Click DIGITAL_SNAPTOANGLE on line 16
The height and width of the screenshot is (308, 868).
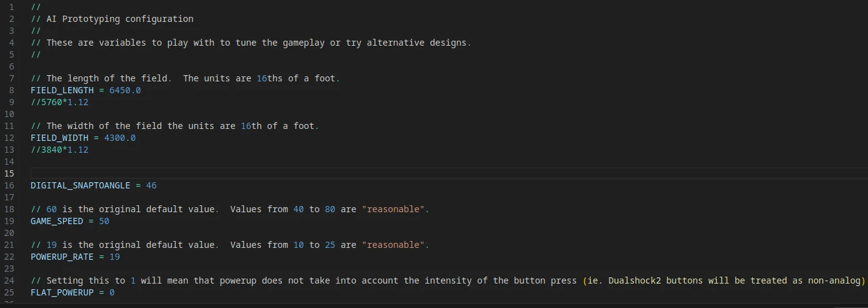click(81, 185)
